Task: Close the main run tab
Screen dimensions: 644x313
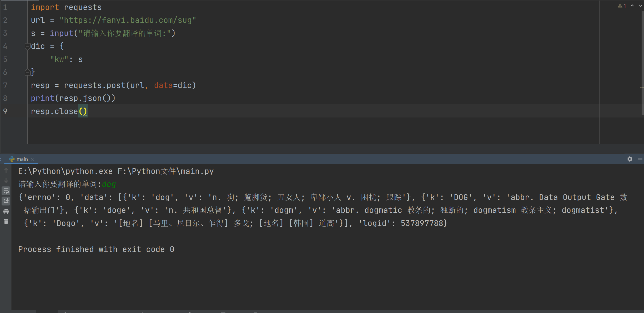Action: pyautogui.click(x=32, y=159)
